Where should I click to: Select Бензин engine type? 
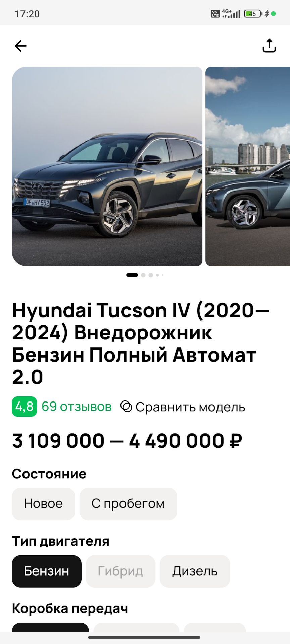pos(47,571)
